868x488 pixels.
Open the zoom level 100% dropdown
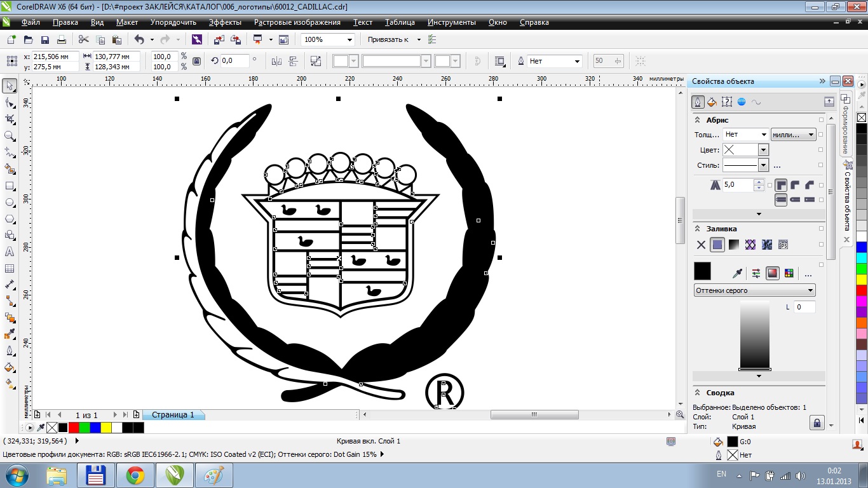(x=349, y=39)
